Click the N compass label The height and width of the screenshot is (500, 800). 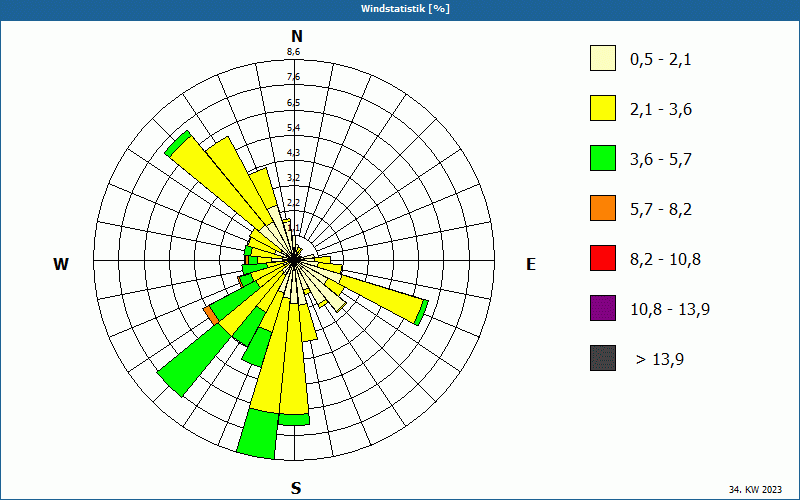[297, 36]
